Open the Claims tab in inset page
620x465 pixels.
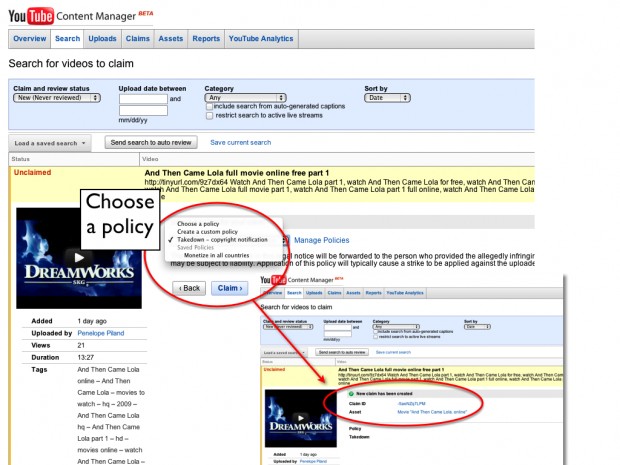(334, 293)
